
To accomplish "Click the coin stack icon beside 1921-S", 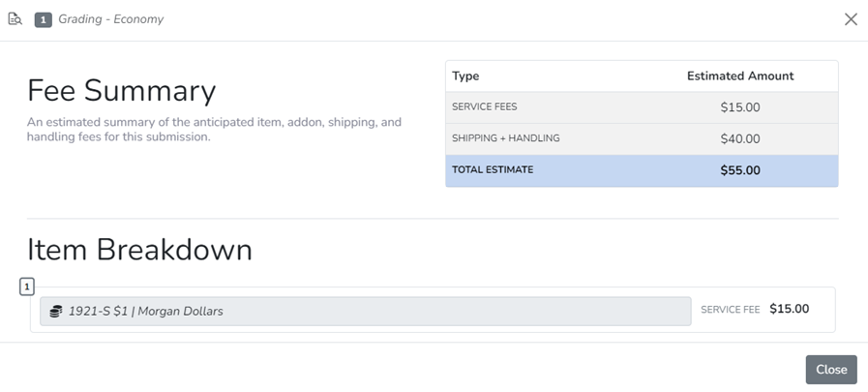I will pyautogui.click(x=55, y=311).
